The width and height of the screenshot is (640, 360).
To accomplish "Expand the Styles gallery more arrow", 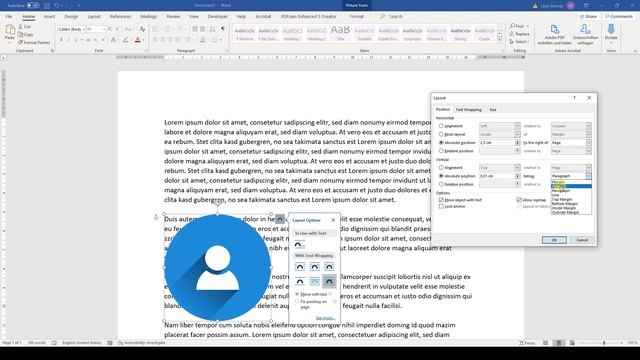I will (x=500, y=40).
